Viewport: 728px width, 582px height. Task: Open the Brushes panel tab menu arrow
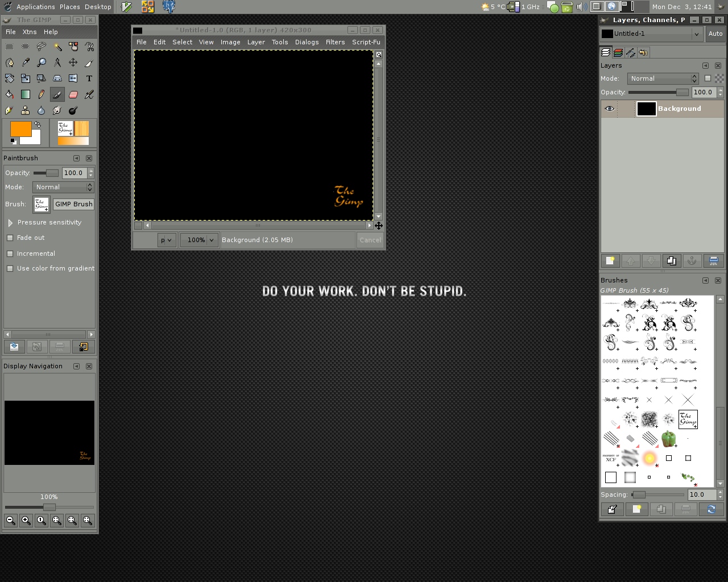point(705,281)
